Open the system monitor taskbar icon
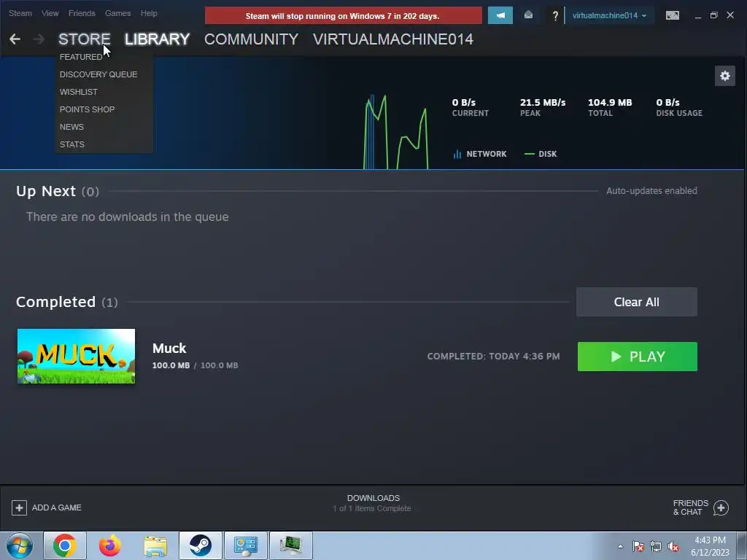The height and width of the screenshot is (560, 747). pyautogui.click(x=291, y=545)
